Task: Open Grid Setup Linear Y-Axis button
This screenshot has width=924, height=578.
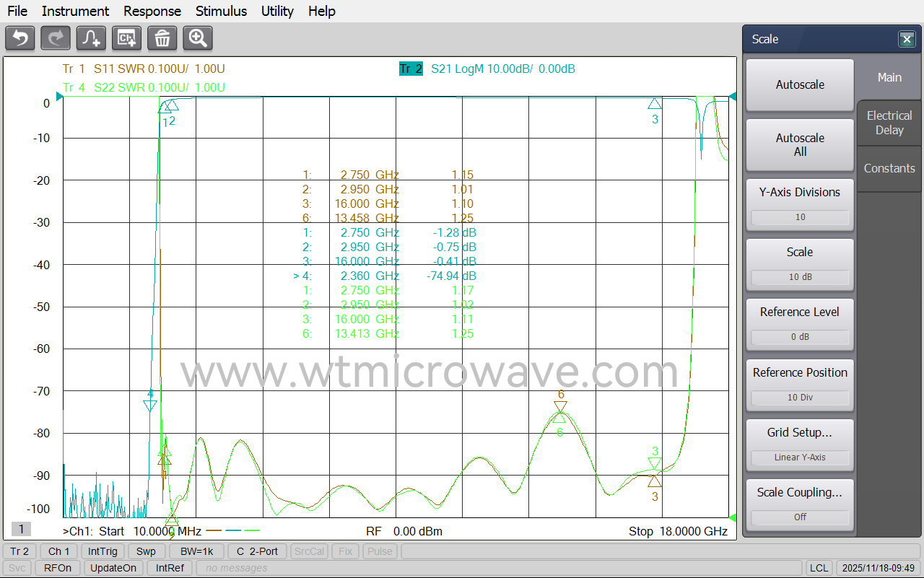Action: pyautogui.click(x=800, y=444)
